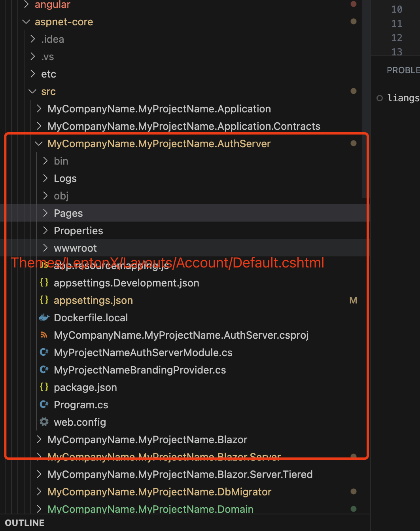This screenshot has width=420, height=531.
Task: Expand the MyCompanyName.MyProjectName.Application.Contracts project
Action: coord(184,126)
